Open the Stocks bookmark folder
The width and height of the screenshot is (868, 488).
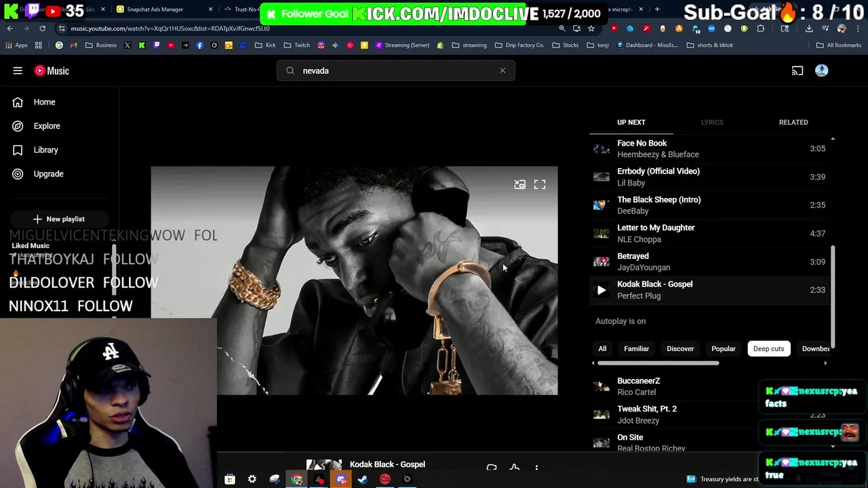tap(566, 45)
